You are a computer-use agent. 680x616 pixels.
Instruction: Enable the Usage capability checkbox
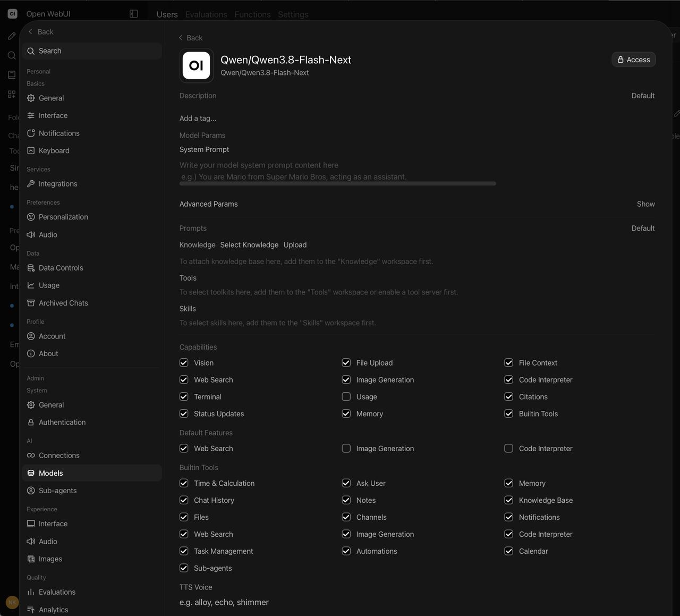pyautogui.click(x=346, y=396)
